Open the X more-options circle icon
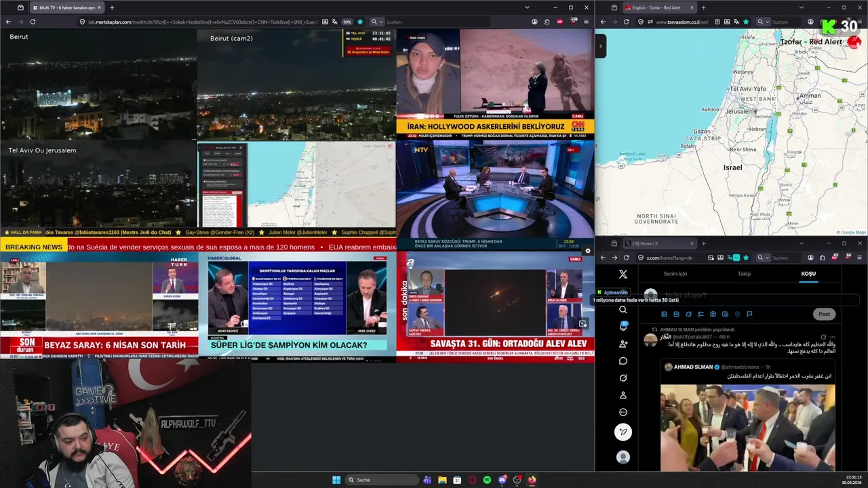Screen dimensions: 868x488 [623, 412]
